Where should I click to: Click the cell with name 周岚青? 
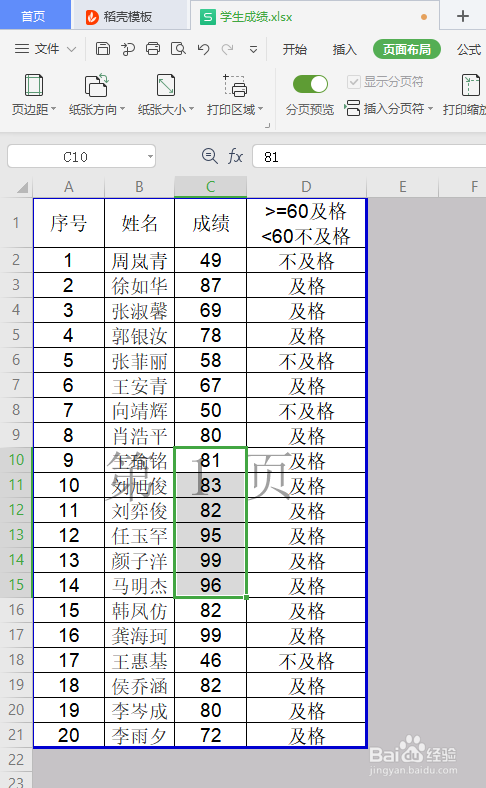(139, 260)
